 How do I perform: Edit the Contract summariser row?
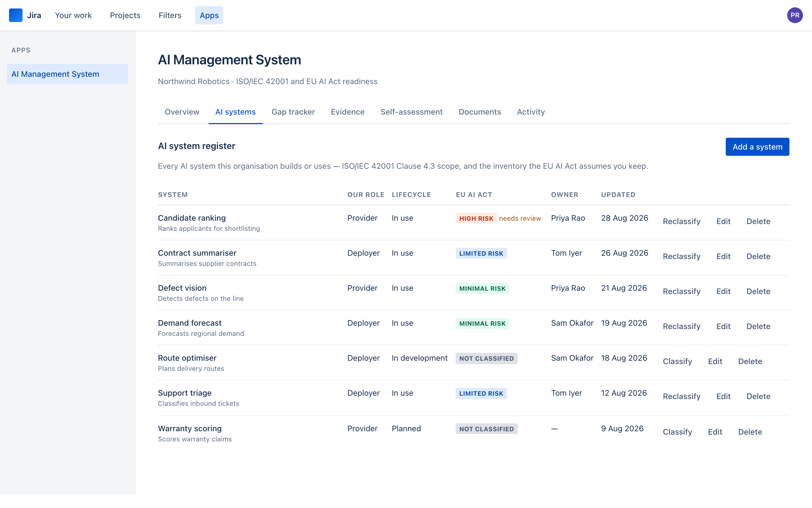(723, 256)
